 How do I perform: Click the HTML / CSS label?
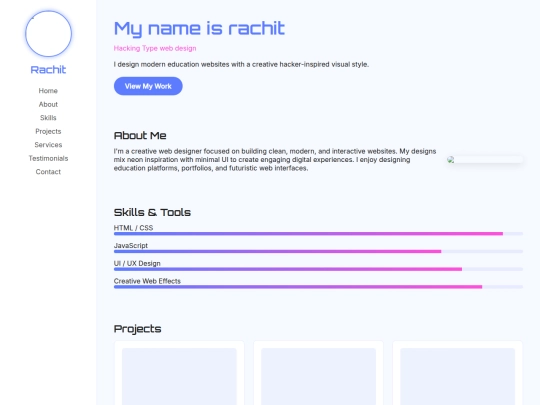[x=134, y=228]
